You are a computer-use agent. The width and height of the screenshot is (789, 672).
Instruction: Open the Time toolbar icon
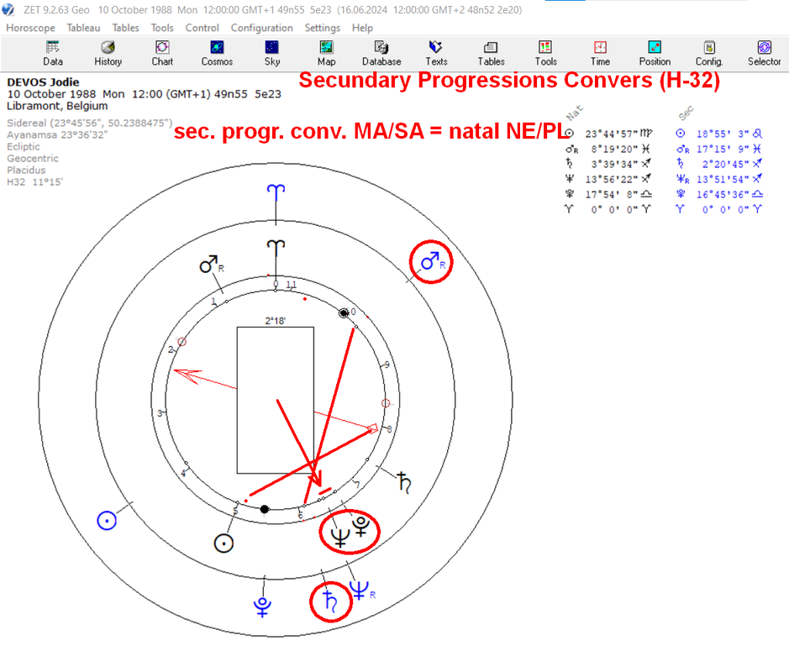click(600, 54)
